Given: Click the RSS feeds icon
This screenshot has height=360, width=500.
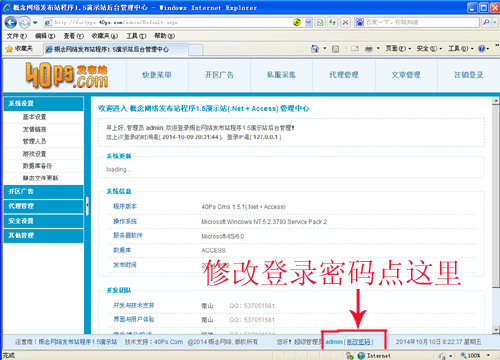Looking at the screenshot, I should tap(335, 49).
